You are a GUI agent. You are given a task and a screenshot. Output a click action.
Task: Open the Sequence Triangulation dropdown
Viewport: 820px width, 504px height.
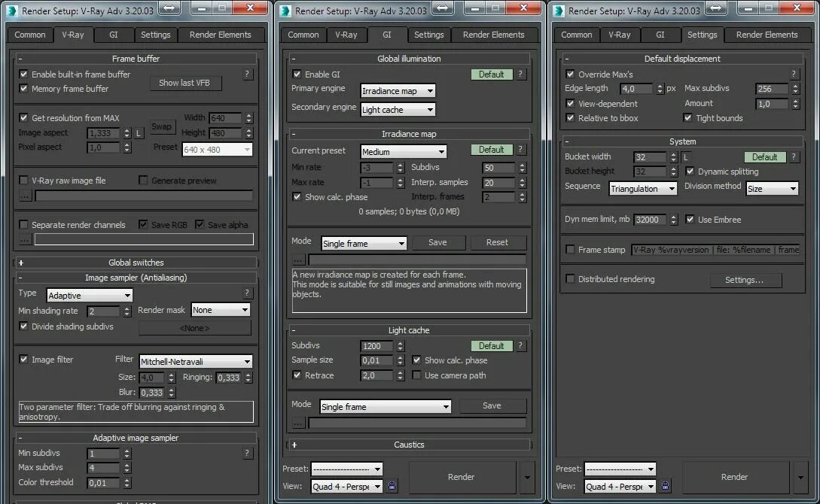[x=643, y=189]
